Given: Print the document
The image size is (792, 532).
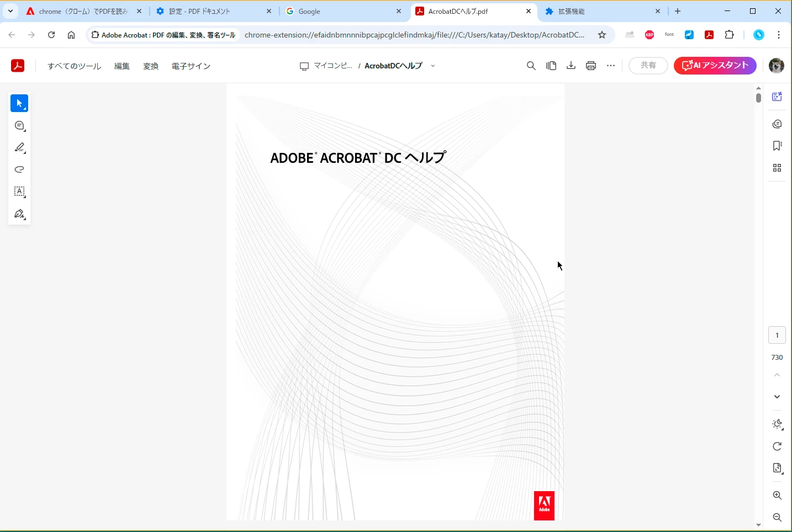Looking at the screenshot, I should point(591,66).
